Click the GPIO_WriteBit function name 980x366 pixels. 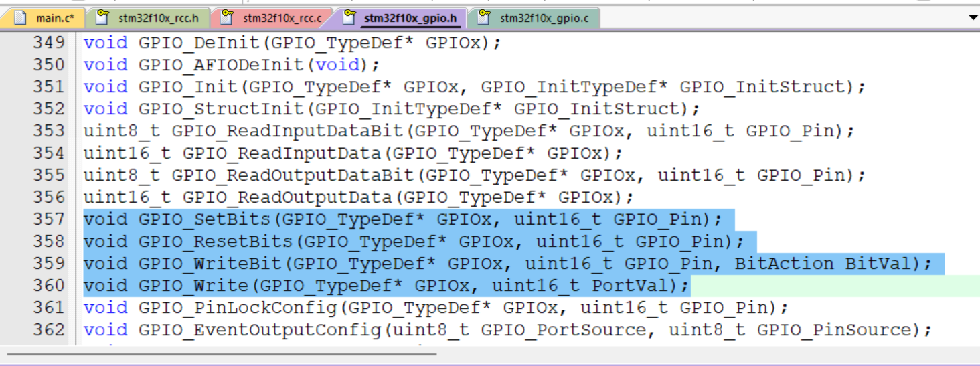(x=211, y=264)
